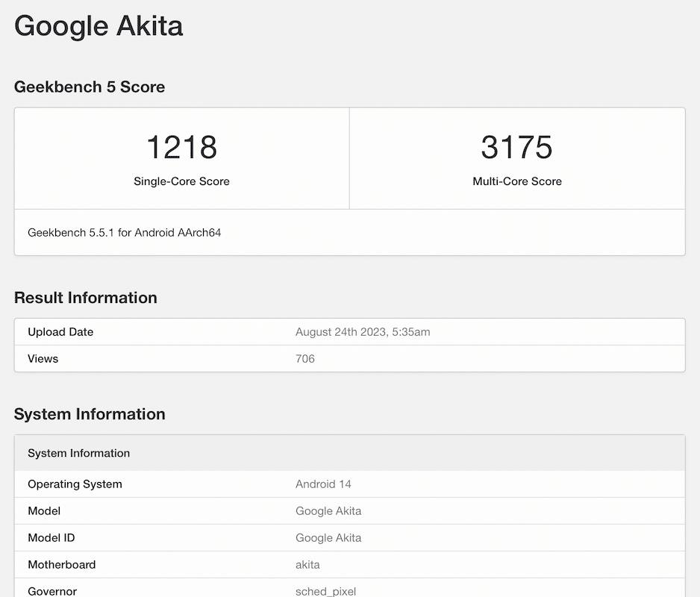The width and height of the screenshot is (700, 597).
Task: Click the System Information table header row
Action: coord(349,453)
